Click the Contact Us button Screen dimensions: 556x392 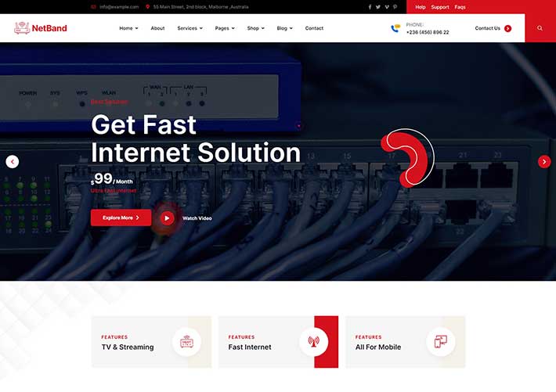coord(493,28)
